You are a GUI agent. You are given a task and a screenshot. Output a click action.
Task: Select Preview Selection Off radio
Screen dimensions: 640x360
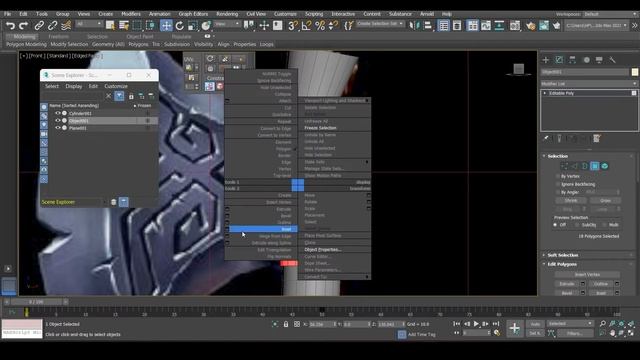[555, 225]
